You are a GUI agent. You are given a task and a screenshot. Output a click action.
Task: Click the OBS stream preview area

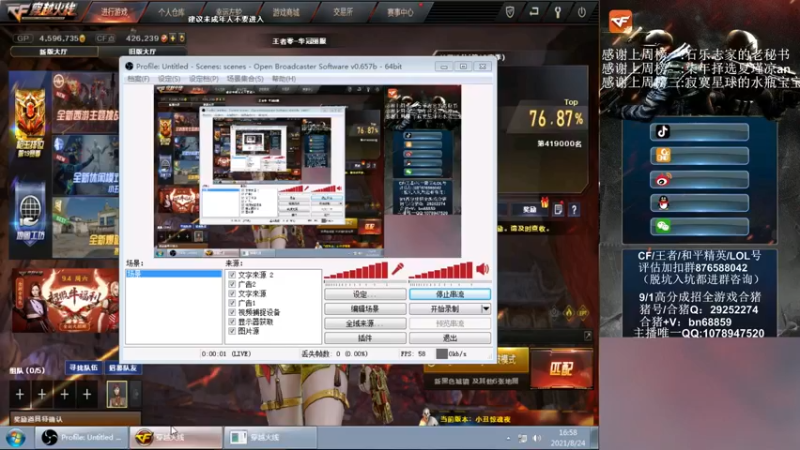click(308, 171)
